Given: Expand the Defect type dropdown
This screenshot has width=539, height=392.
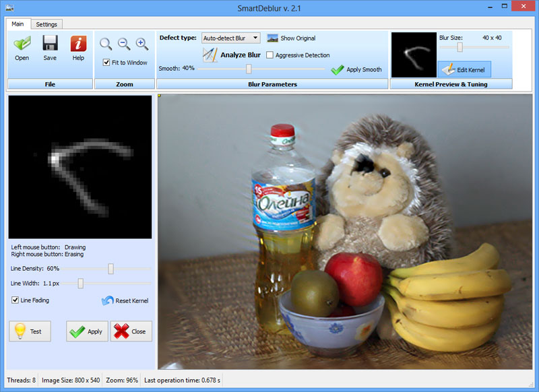Looking at the screenshot, I should (230, 38).
